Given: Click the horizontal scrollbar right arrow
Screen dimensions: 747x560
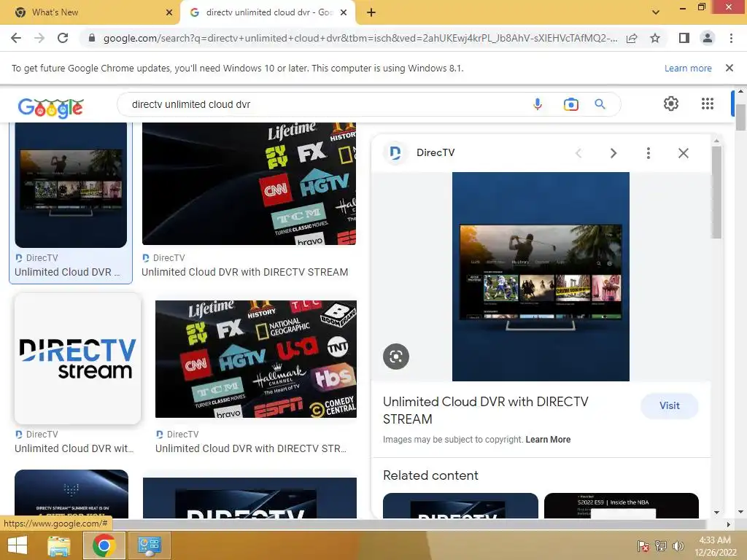Looking at the screenshot, I should (729, 524).
